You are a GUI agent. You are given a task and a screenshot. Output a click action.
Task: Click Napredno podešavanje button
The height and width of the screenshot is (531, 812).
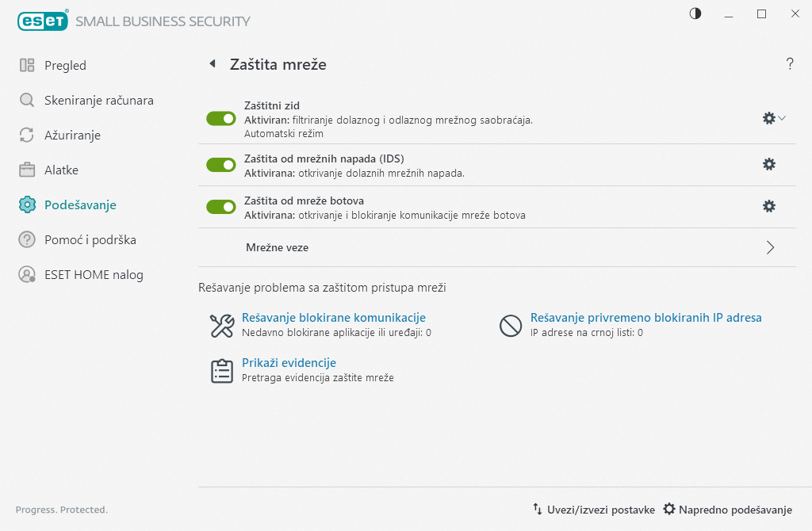[727, 510]
